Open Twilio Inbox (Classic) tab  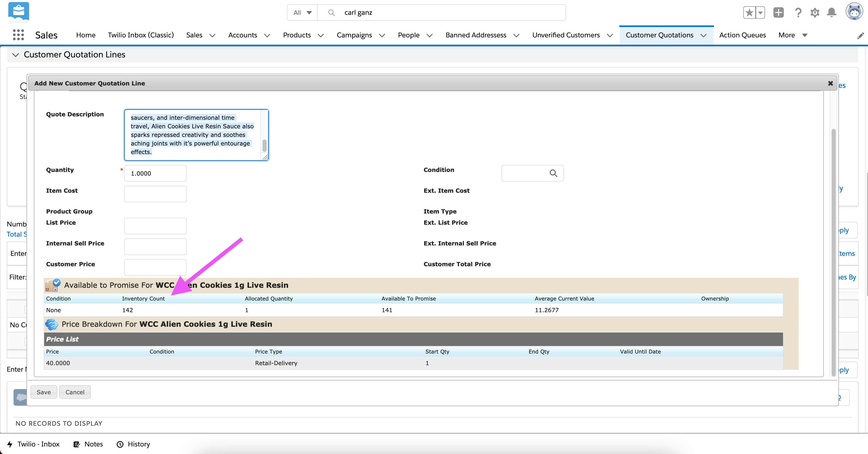[141, 35]
